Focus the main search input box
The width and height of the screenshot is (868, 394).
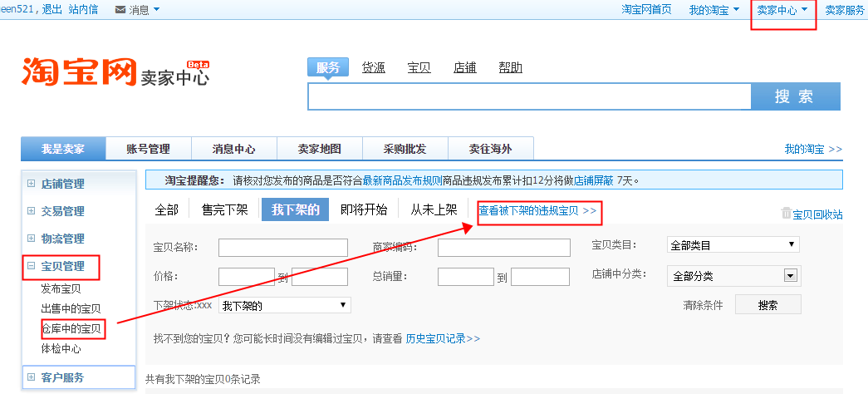[x=529, y=96]
